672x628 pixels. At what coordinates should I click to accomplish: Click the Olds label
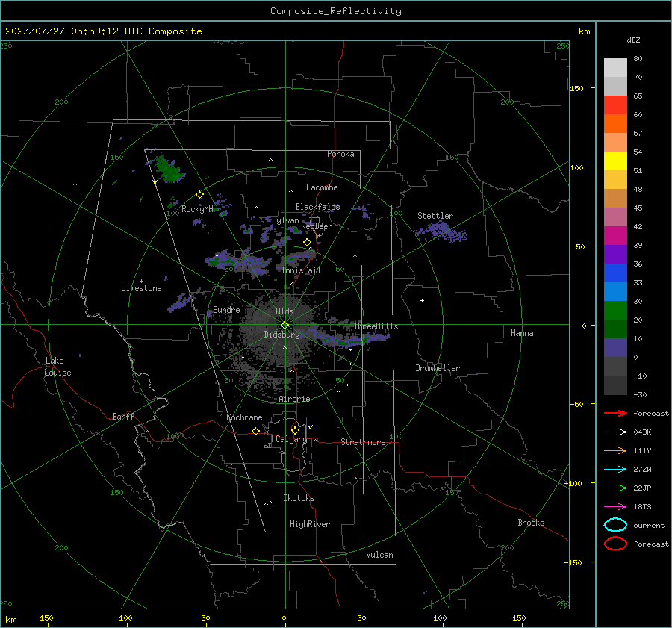point(284,311)
